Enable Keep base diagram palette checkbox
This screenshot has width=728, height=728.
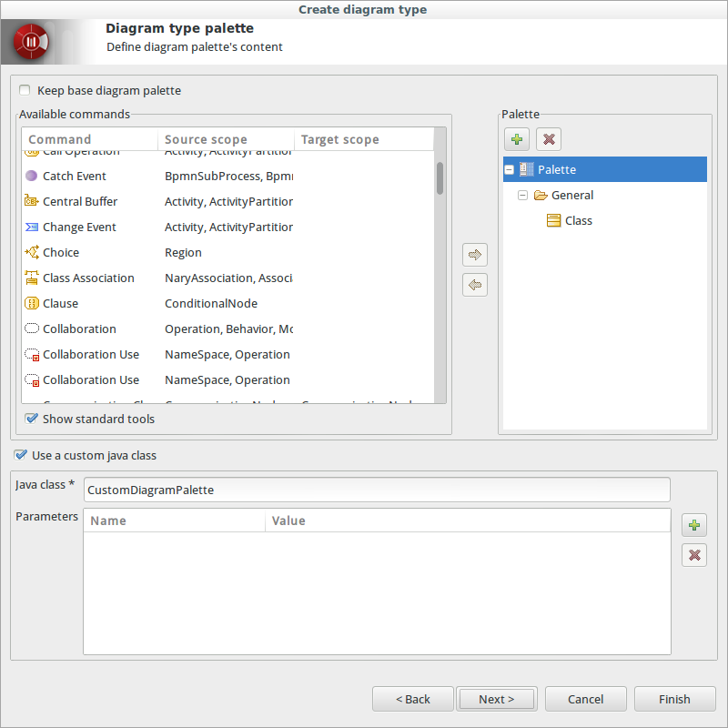pos(25,91)
